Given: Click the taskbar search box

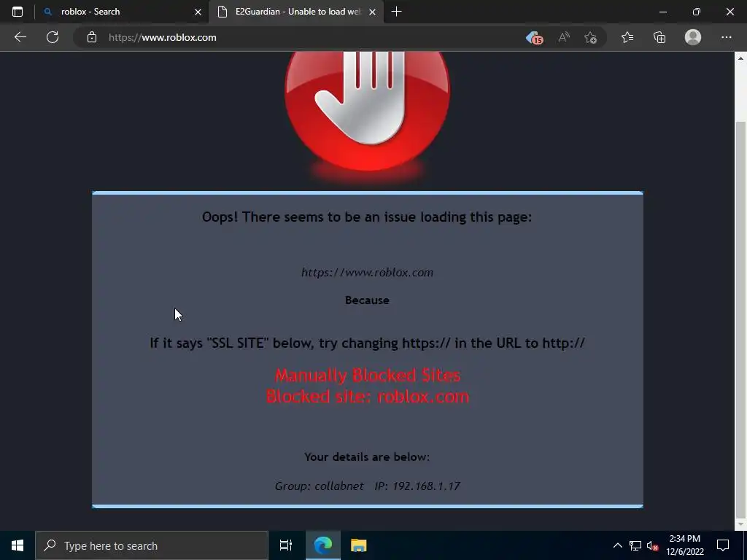Looking at the screenshot, I should click(152, 545).
